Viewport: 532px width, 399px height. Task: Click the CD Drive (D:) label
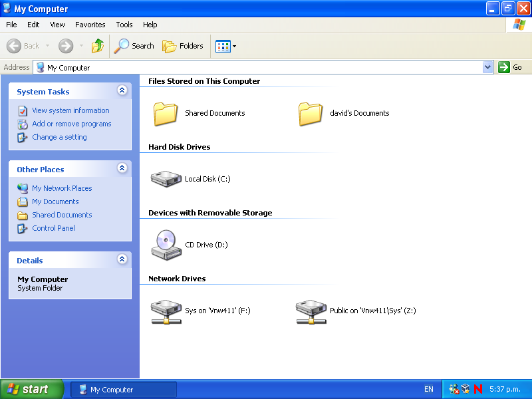206,245
